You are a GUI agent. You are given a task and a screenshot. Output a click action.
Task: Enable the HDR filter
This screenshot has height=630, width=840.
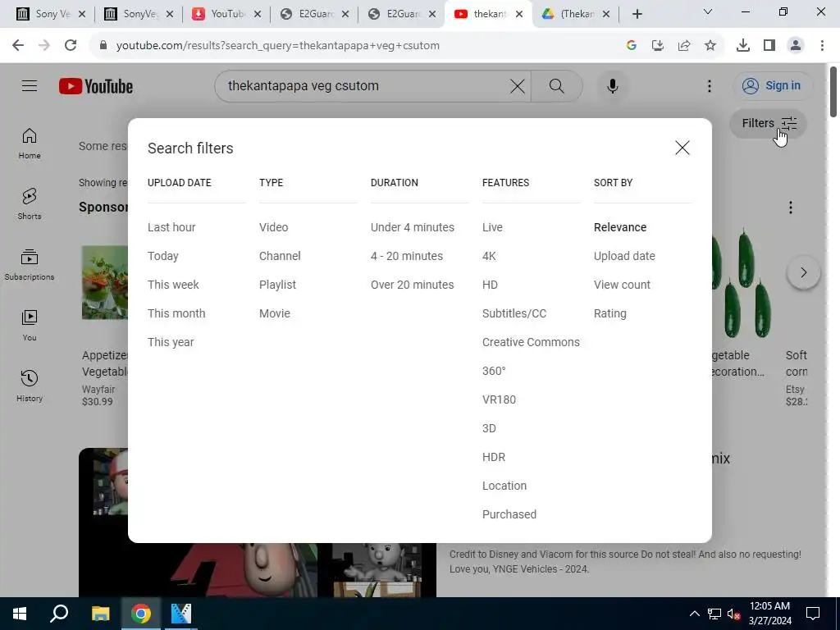coord(493,457)
